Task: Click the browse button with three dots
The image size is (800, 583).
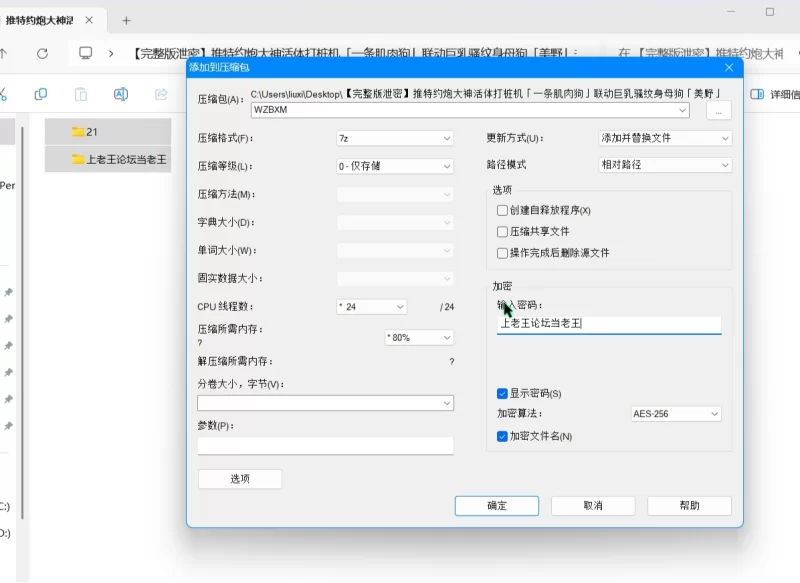Action: (x=718, y=111)
